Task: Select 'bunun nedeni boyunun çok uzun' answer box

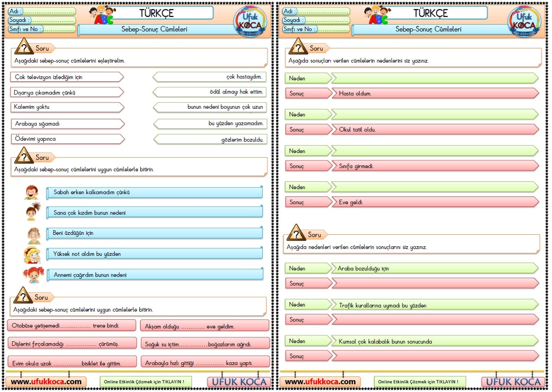Action: [x=210, y=107]
